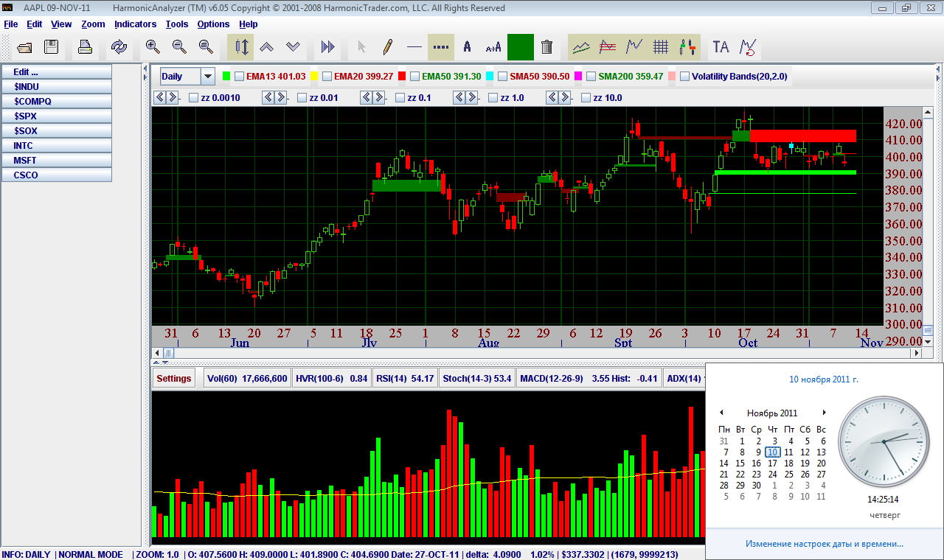
Task: Check the Volatility Bands checkbox
Action: point(684,76)
